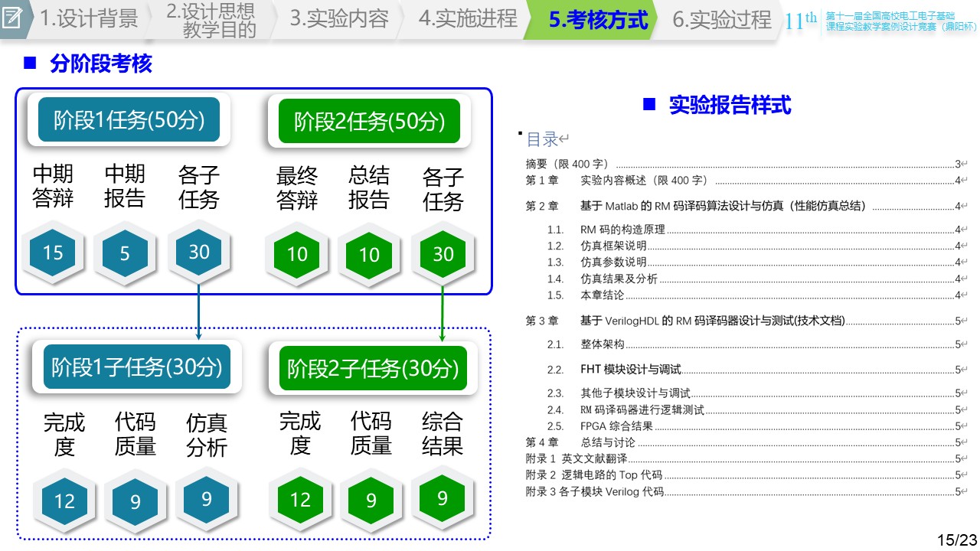Go to the 6.实验过程 tab
980x551 pixels.
coord(721,20)
